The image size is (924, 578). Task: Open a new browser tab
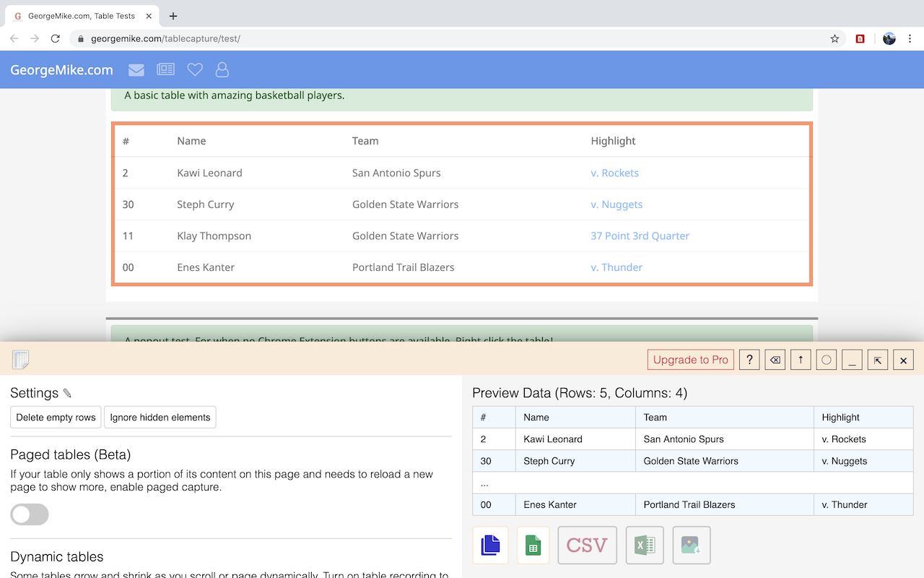pos(173,16)
